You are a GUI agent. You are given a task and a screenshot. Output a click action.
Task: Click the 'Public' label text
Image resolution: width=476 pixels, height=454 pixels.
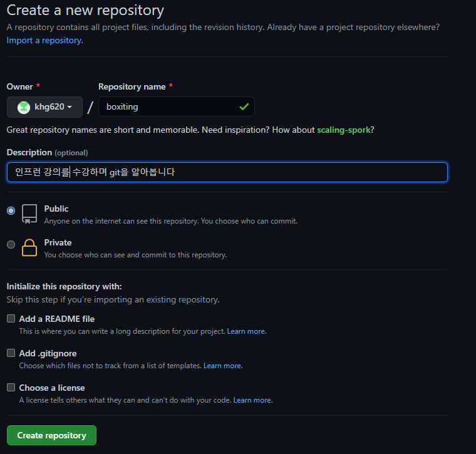(x=56, y=209)
